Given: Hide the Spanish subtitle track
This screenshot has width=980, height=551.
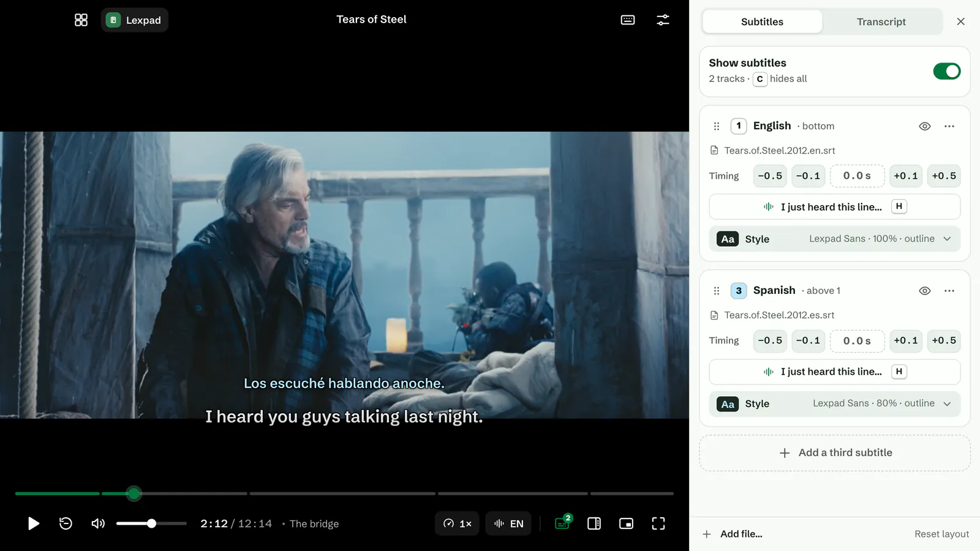Looking at the screenshot, I should point(925,291).
